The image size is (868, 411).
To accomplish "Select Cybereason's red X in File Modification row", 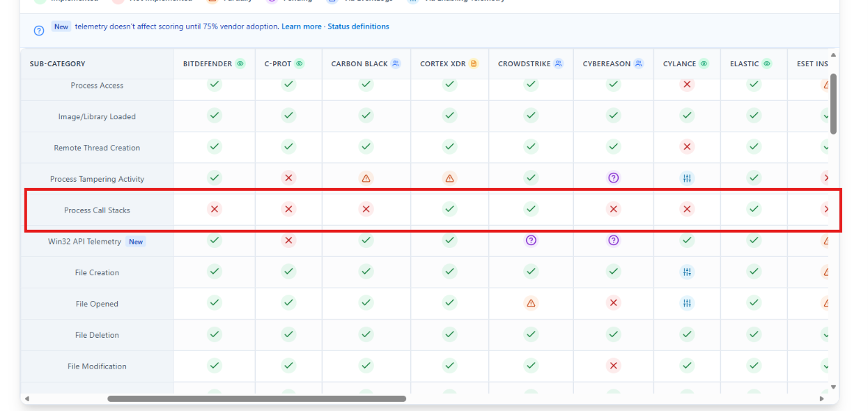I will 614,366.
